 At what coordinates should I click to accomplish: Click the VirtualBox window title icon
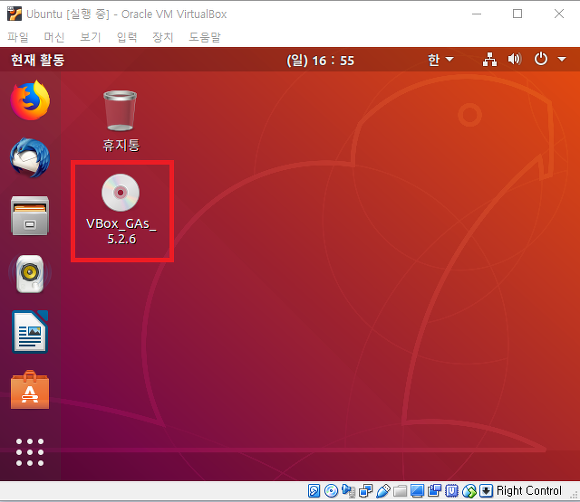[14, 14]
